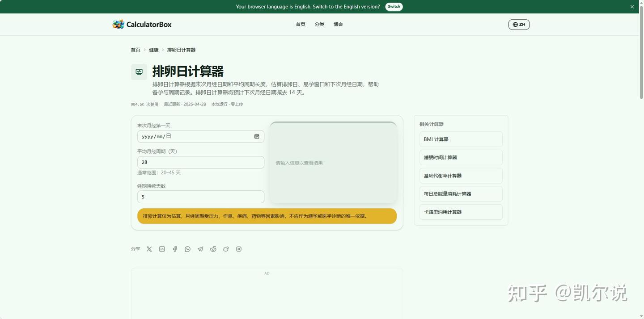
Task: Share the calculator on X (Twitter)
Action: (x=149, y=249)
